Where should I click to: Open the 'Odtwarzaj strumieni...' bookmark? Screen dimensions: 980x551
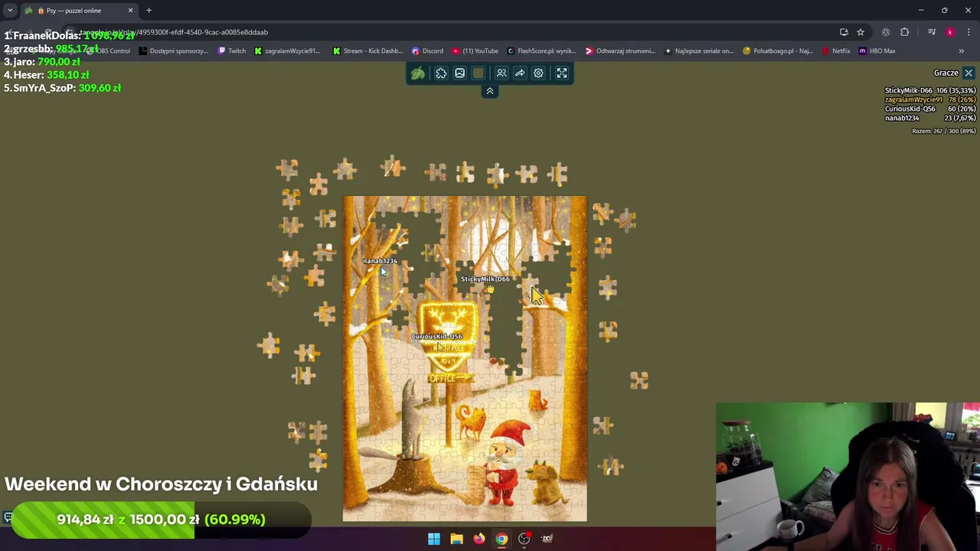[620, 51]
